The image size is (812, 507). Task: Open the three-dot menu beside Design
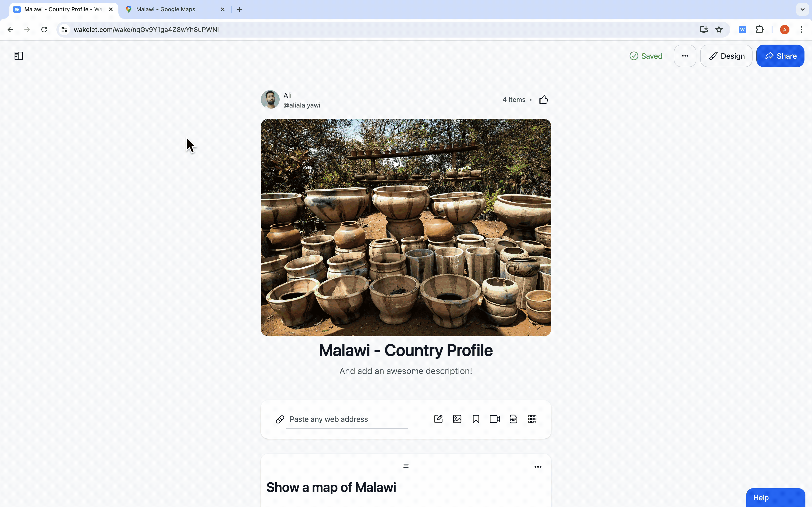point(685,56)
